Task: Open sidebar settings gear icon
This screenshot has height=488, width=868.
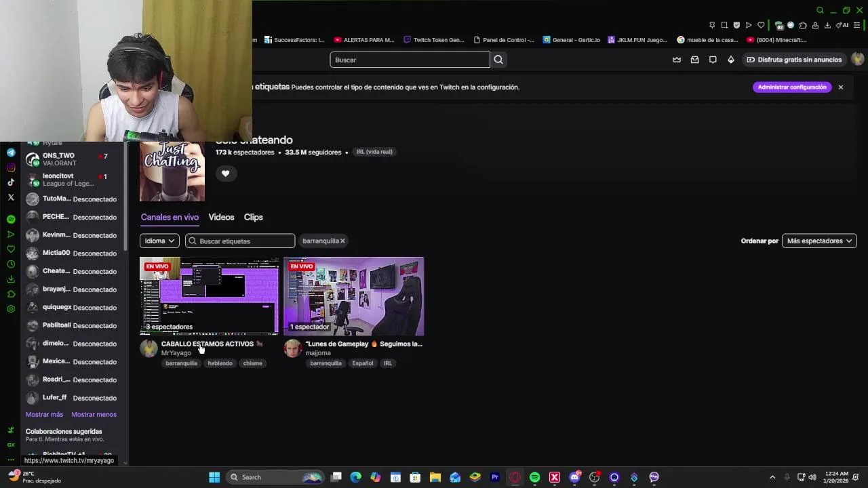Action: [11, 309]
